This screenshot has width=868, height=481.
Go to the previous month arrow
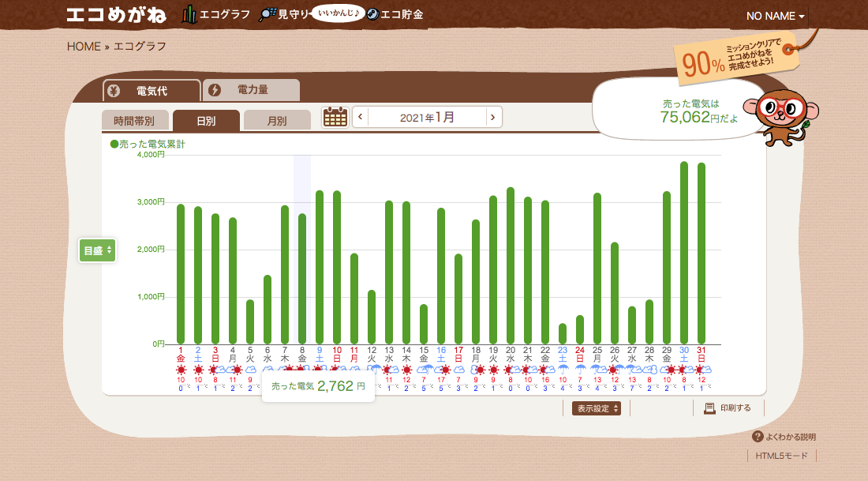coord(360,117)
